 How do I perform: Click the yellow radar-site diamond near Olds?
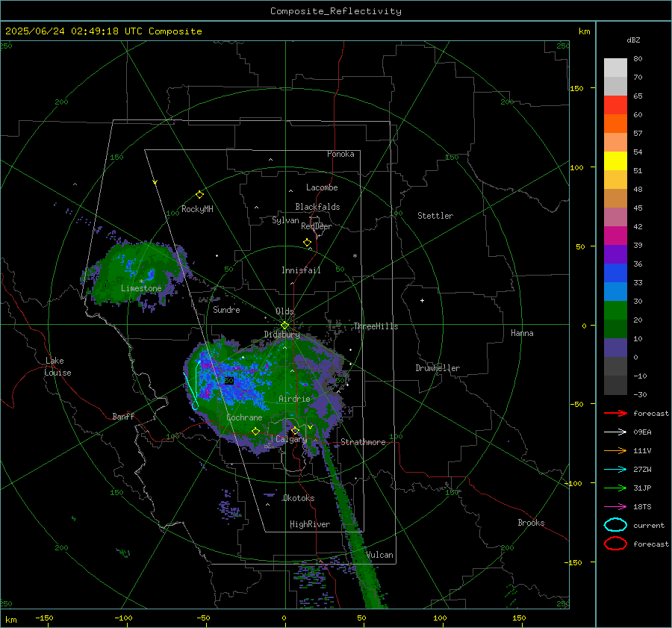click(284, 326)
